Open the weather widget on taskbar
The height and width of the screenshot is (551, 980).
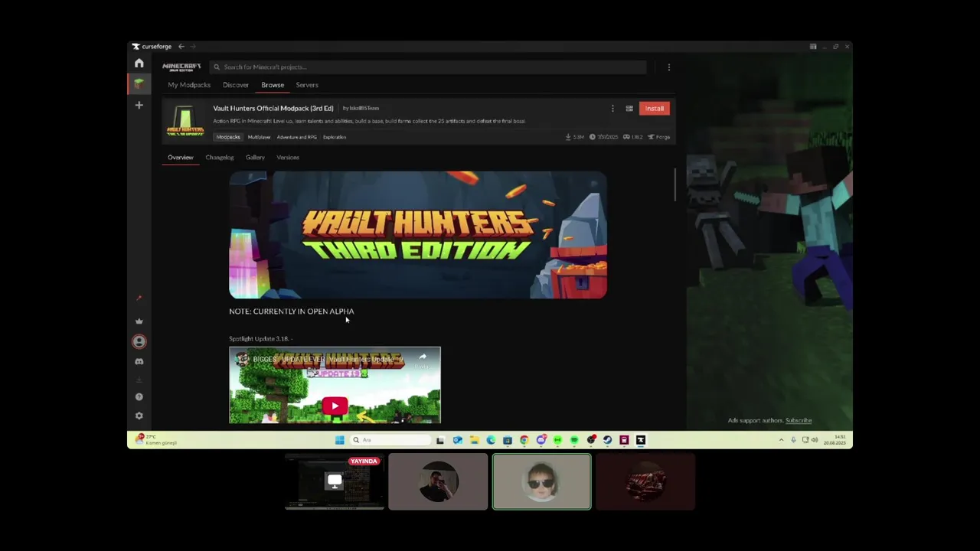[x=156, y=440]
